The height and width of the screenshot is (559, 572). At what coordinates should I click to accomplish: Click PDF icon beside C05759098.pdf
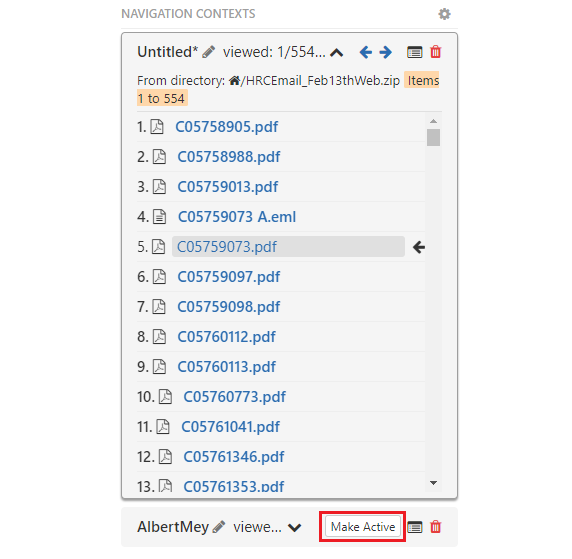(x=159, y=307)
